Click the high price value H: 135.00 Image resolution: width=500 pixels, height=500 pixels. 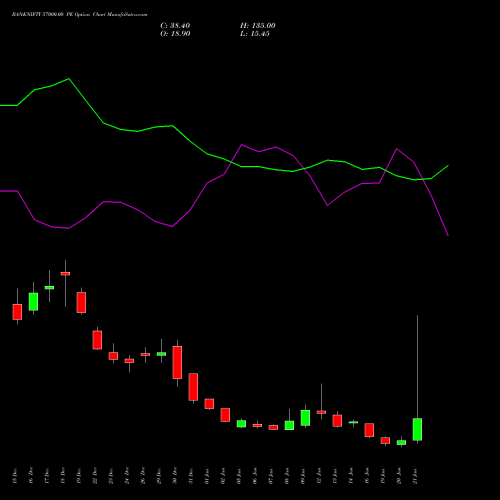(x=258, y=26)
